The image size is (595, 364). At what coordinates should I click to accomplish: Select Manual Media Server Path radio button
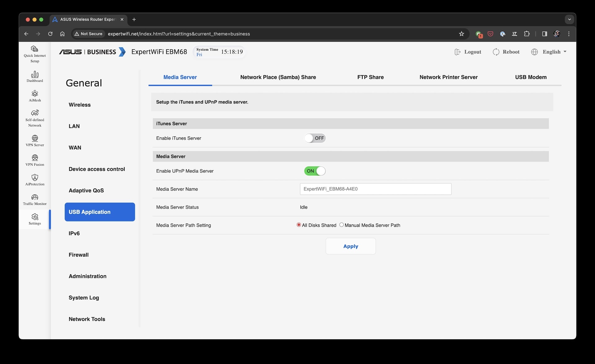tap(342, 225)
